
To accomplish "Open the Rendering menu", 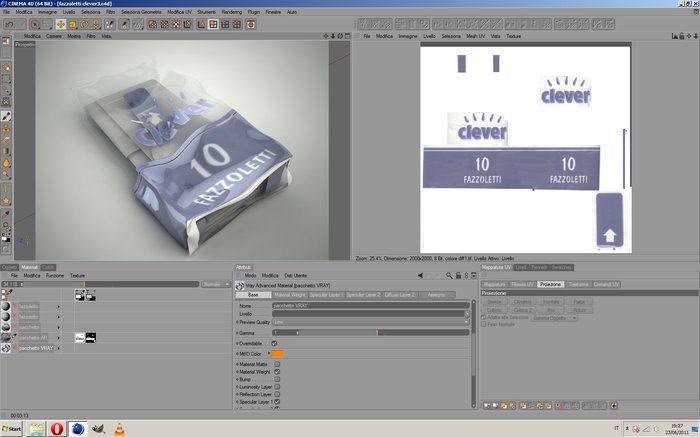I will tap(231, 12).
